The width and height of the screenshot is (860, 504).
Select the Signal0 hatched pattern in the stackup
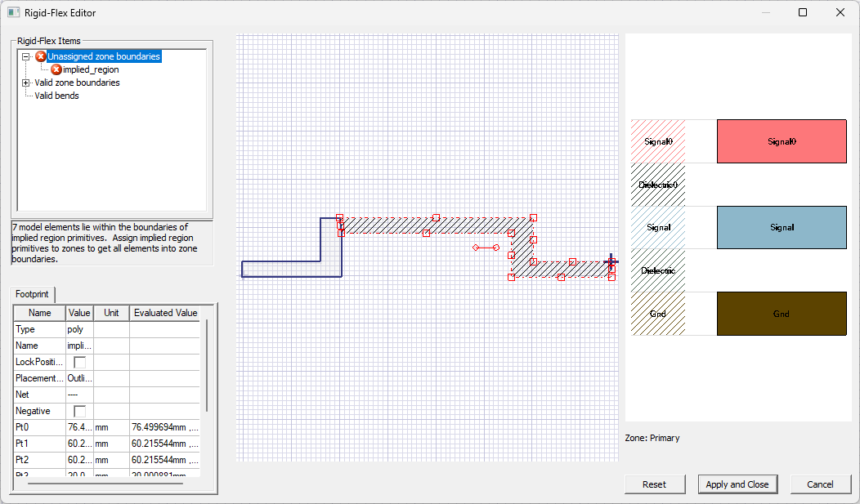[658, 140]
